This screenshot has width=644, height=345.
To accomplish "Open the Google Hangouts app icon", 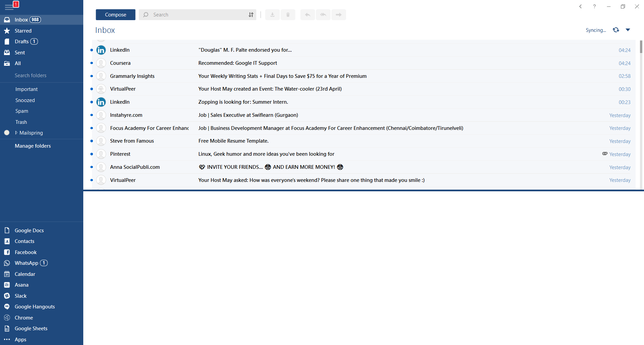I will click(x=7, y=307).
